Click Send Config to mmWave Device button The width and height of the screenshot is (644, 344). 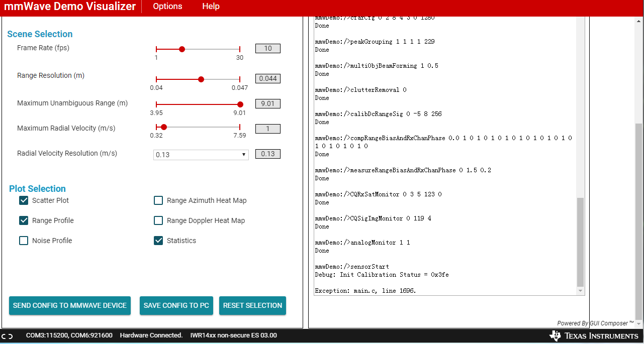click(70, 305)
